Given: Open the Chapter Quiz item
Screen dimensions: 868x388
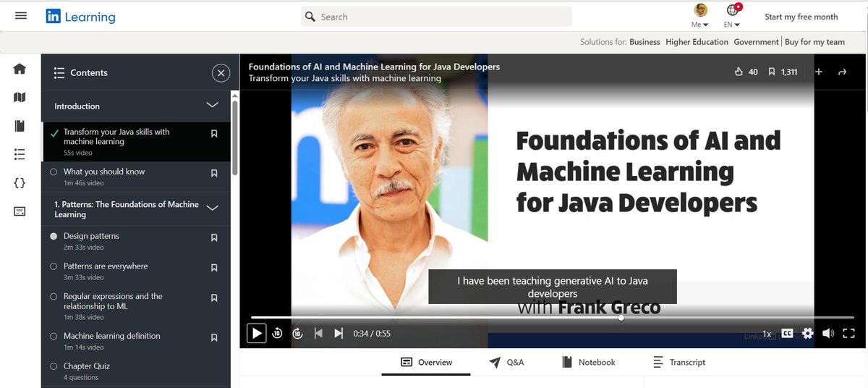Looking at the screenshot, I should point(136,371).
